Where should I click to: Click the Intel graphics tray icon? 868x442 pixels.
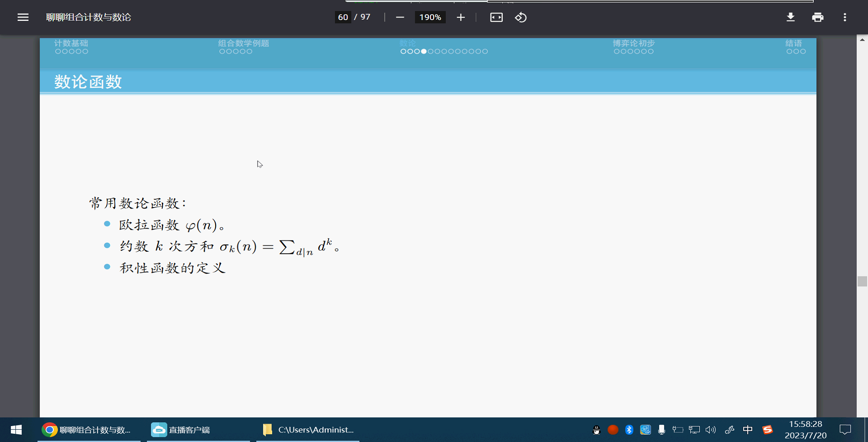coord(645,430)
